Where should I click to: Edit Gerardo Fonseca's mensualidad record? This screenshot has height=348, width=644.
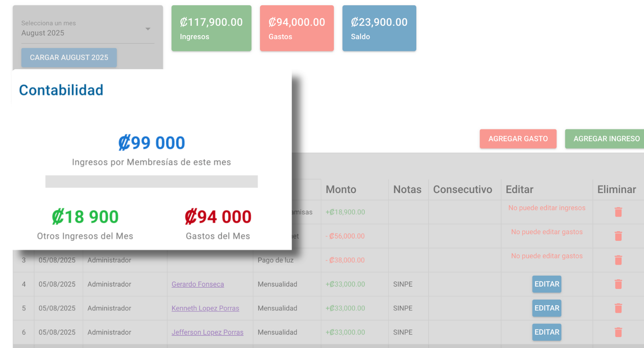click(546, 284)
